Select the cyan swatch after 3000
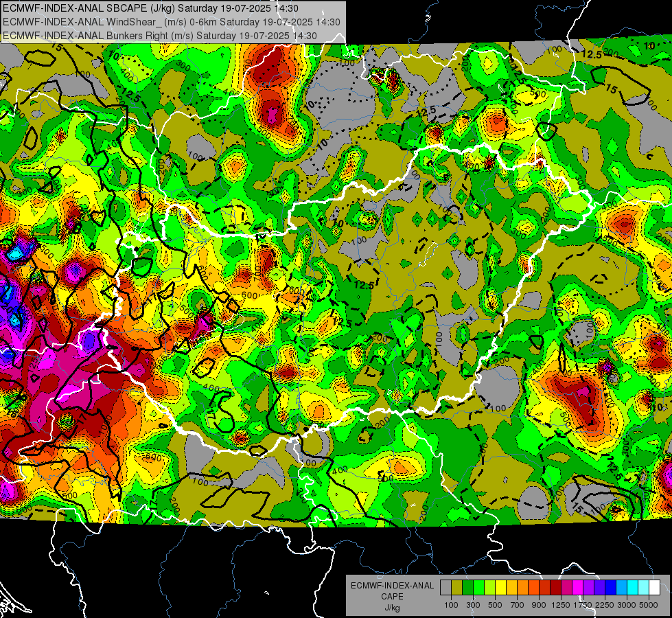672x618 pixels. click(x=633, y=587)
